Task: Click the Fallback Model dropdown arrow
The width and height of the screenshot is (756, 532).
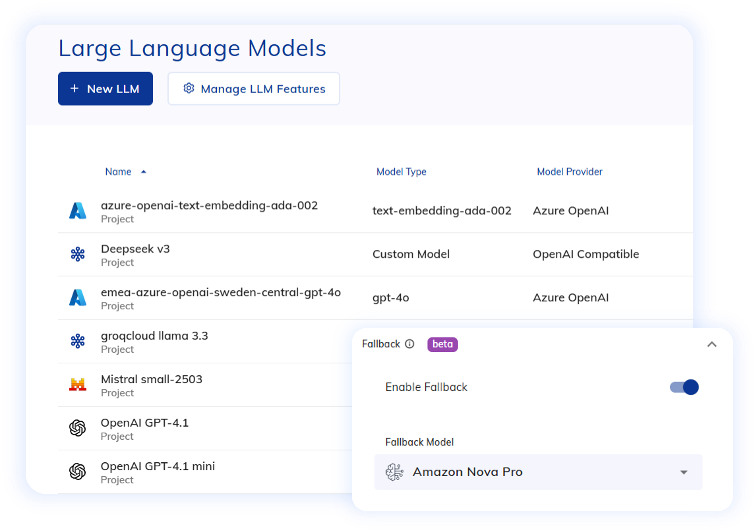Action: tap(684, 473)
